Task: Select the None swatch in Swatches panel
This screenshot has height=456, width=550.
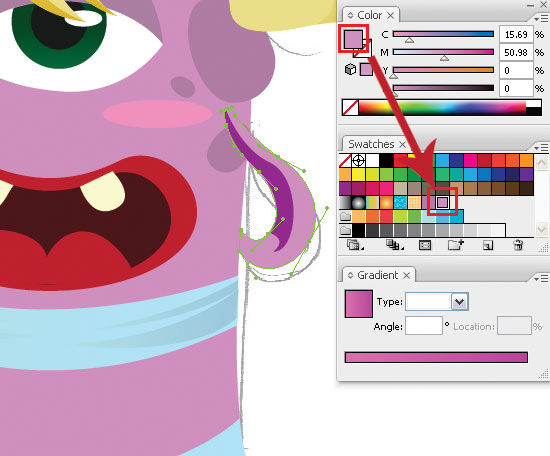Action: [x=345, y=161]
